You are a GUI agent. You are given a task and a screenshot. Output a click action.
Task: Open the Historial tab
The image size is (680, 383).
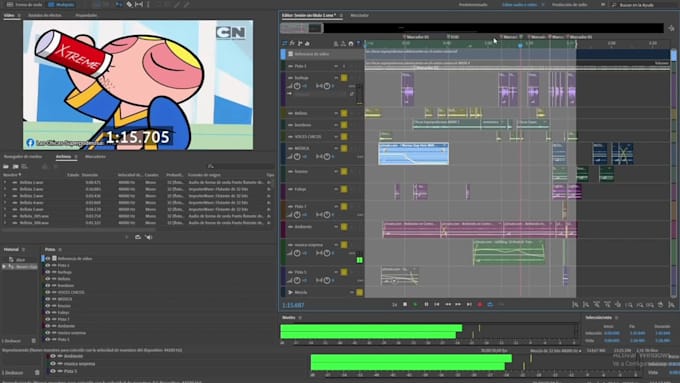click(x=11, y=249)
